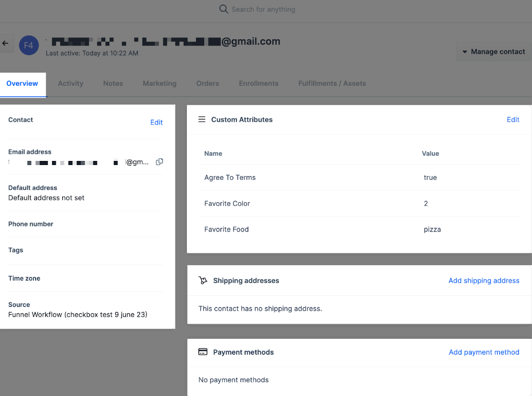Click the Favorite Color value '2'
The width and height of the screenshot is (532, 396).
click(426, 203)
